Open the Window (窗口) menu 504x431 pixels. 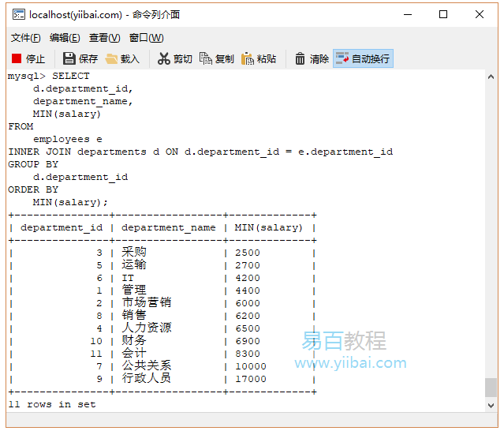click(x=146, y=38)
